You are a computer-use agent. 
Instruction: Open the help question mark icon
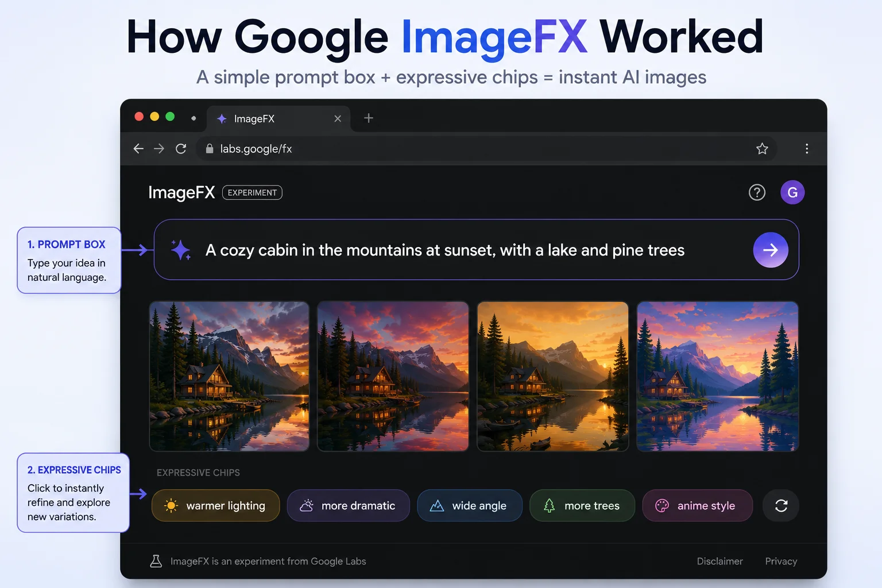757,192
